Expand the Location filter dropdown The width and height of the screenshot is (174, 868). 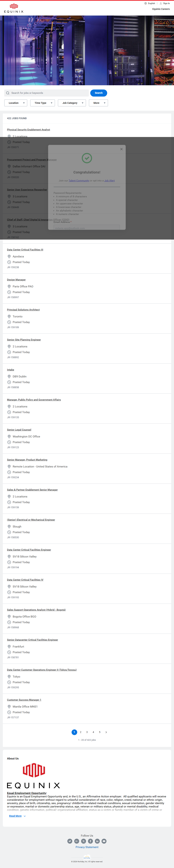coord(16,103)
